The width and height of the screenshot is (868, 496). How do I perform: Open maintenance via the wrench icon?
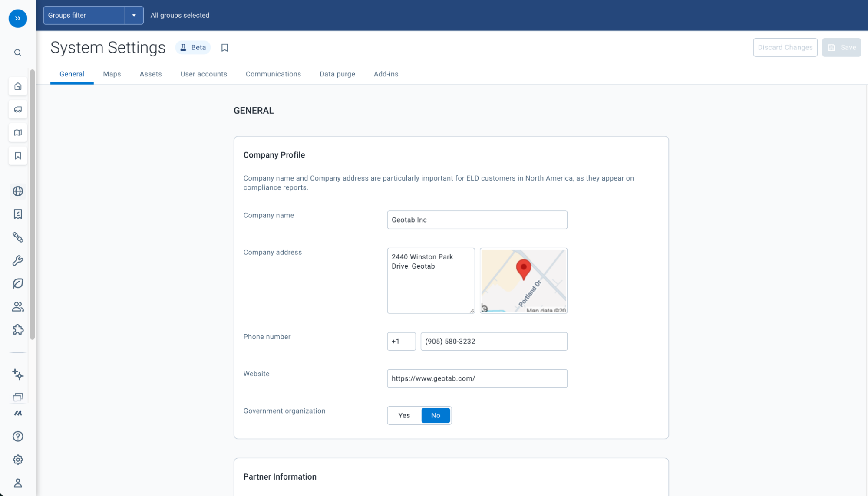pos(17,260)
